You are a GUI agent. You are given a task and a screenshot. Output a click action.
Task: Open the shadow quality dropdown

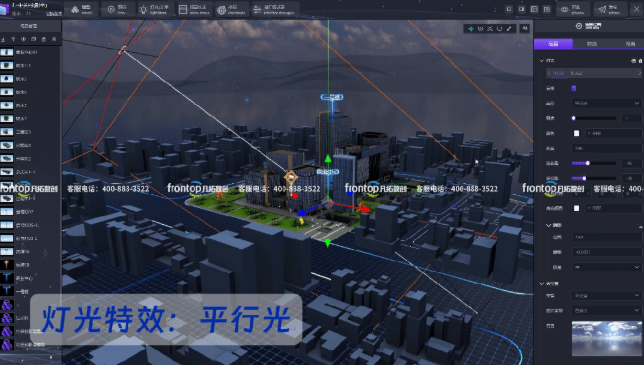coord(606,267)
